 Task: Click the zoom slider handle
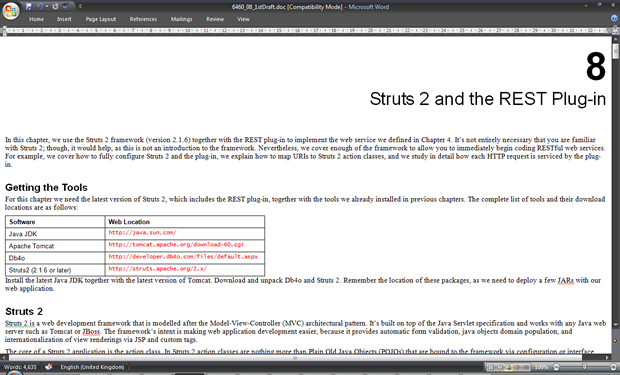pos(584,366)
